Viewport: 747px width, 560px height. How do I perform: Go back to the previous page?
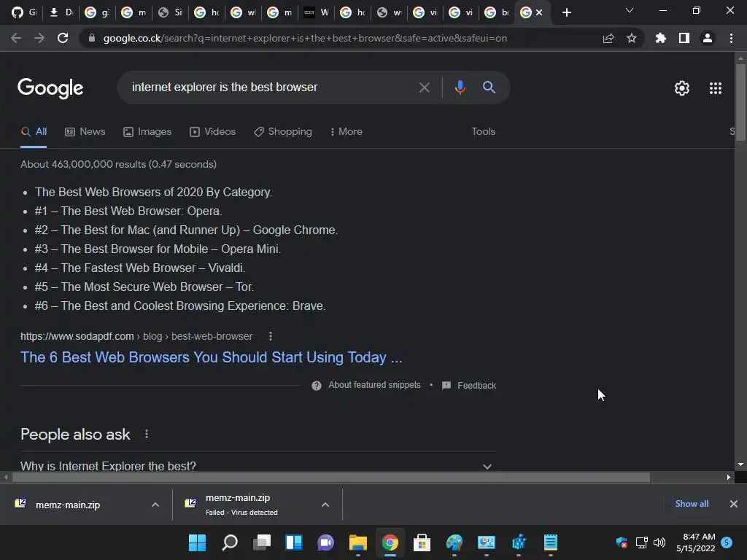16,38
